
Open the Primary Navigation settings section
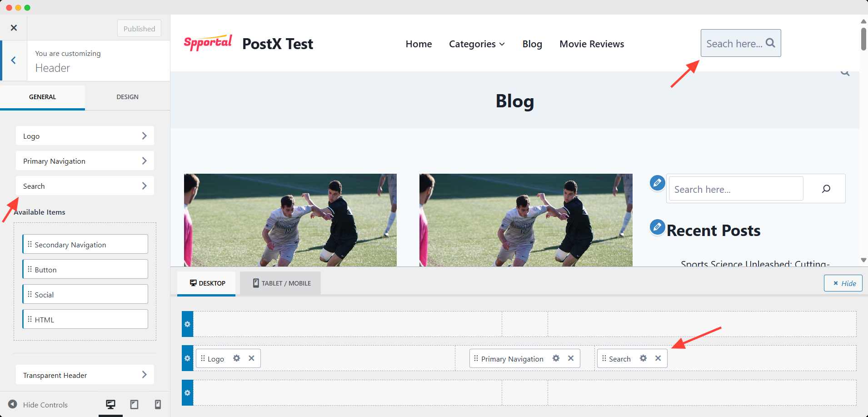85,161
